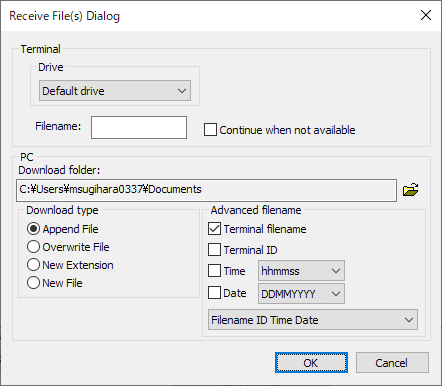
Task: Open the browse download folder icon
Action: pos(411,190)
